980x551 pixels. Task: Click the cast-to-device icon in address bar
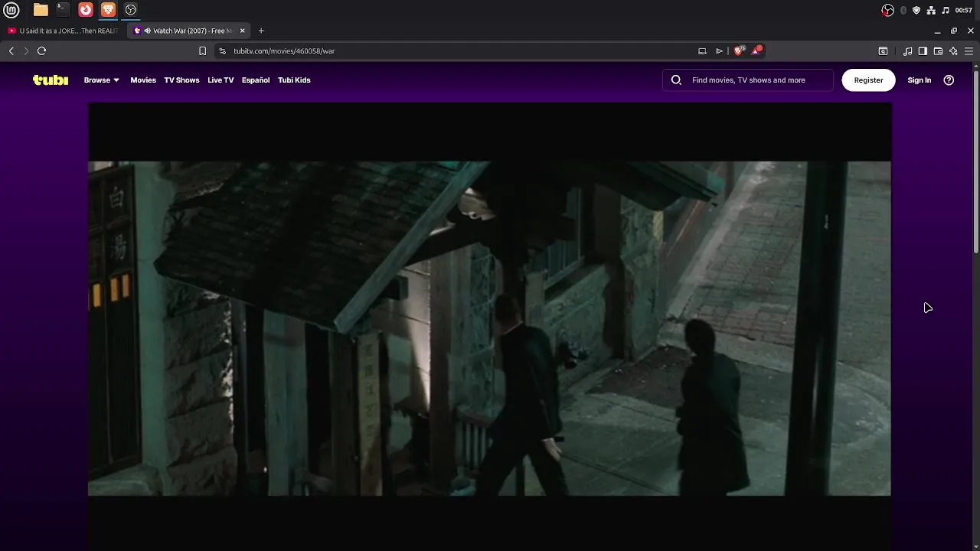pos(702,51)
